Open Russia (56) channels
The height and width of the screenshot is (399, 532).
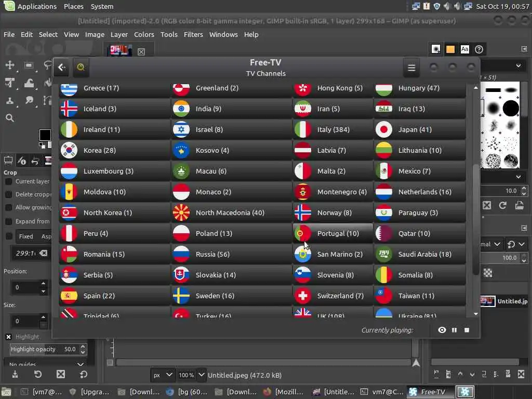coord(232,254)
